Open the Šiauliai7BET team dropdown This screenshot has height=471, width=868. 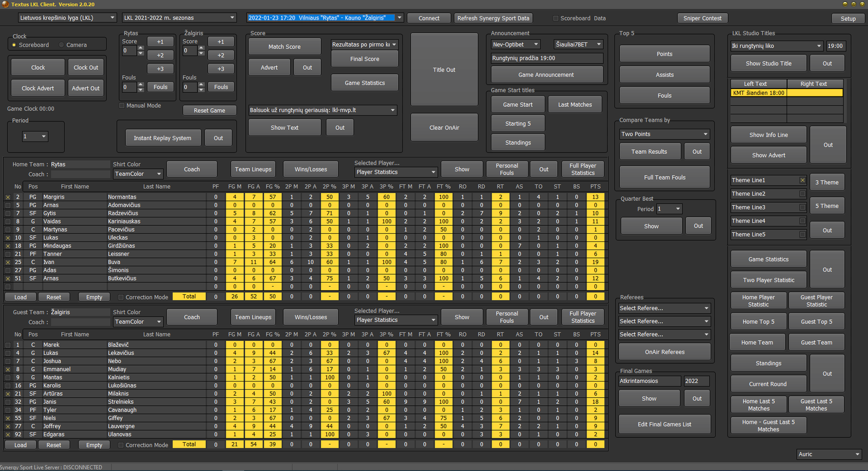point(579,44)
